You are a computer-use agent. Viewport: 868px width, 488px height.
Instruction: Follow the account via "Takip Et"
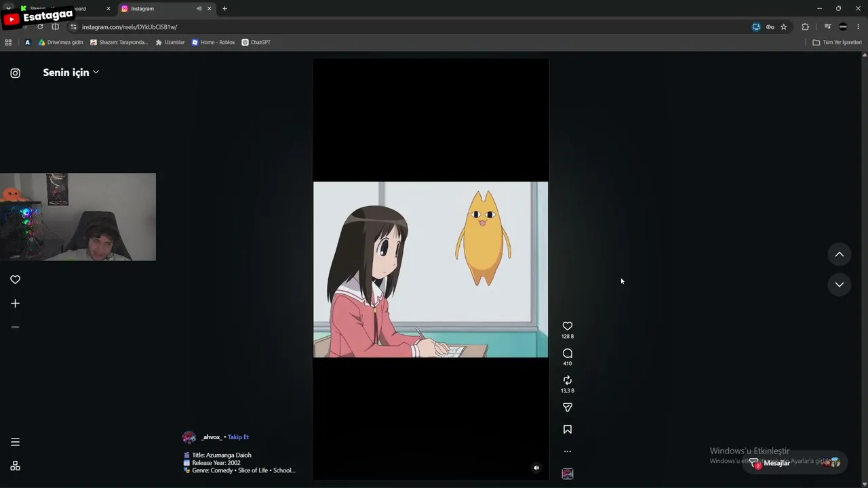[238, 437]
